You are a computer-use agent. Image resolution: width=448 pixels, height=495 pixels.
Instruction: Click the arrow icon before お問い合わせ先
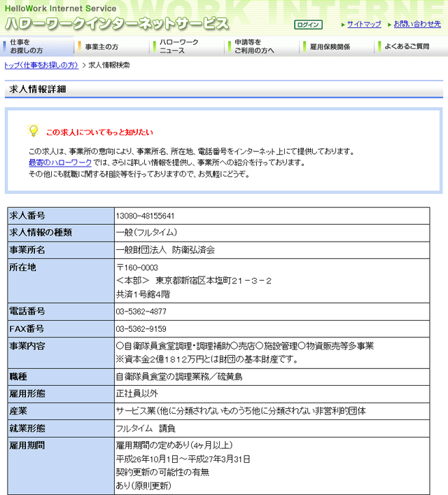tap(389, 25)
